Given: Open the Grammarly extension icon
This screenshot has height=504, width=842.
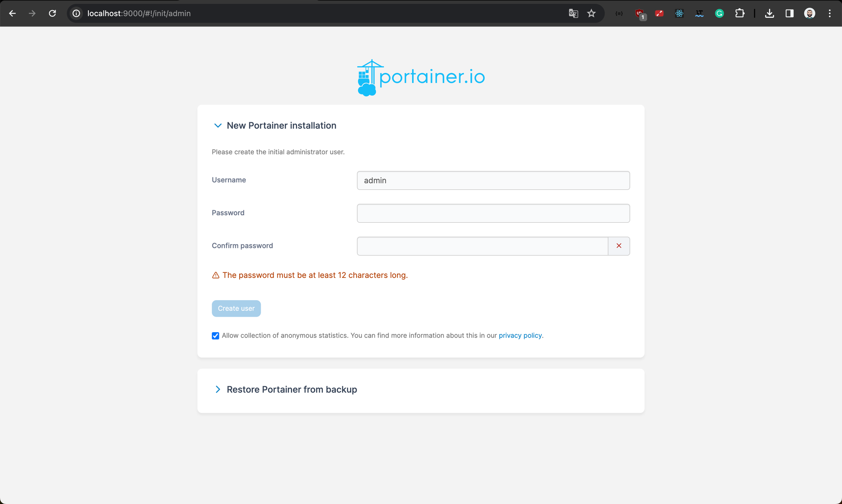Looking at the screenshot, I should 719,13.
